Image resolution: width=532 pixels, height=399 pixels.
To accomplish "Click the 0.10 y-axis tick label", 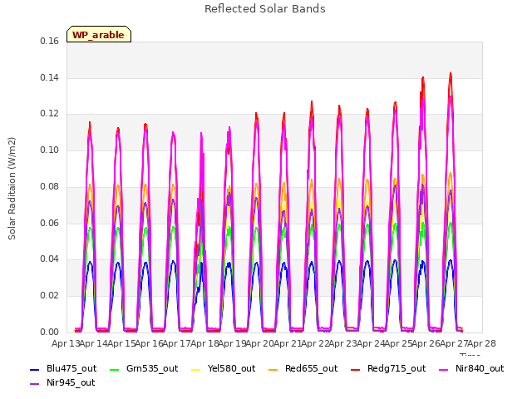I will pos(50,150).
